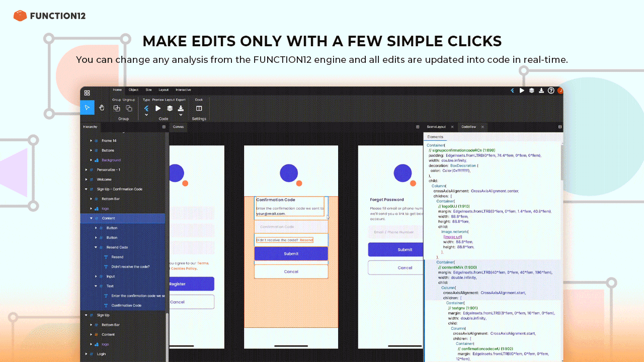Viewport: 644px width, 362px height.
Task: Click the Cookies Policy link
Action: (x=184, y=268)
